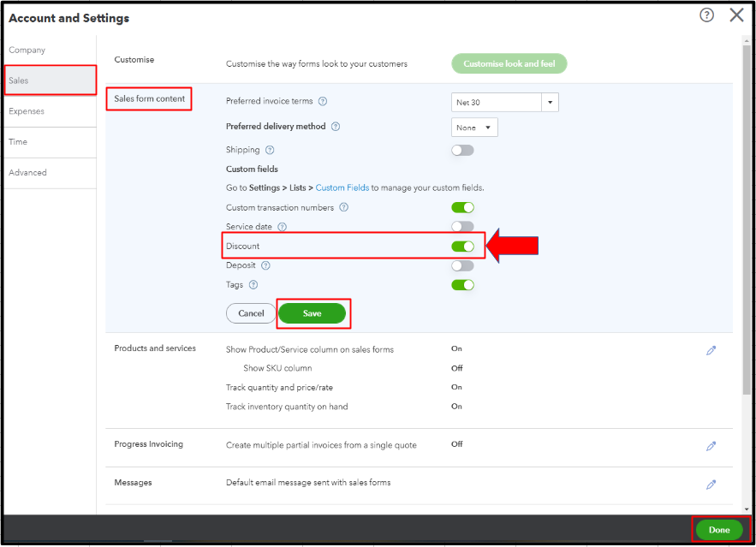The image size is (756, 547).
Task: Open help for Custom transaction numbers
Action: [x=343, y=207]
